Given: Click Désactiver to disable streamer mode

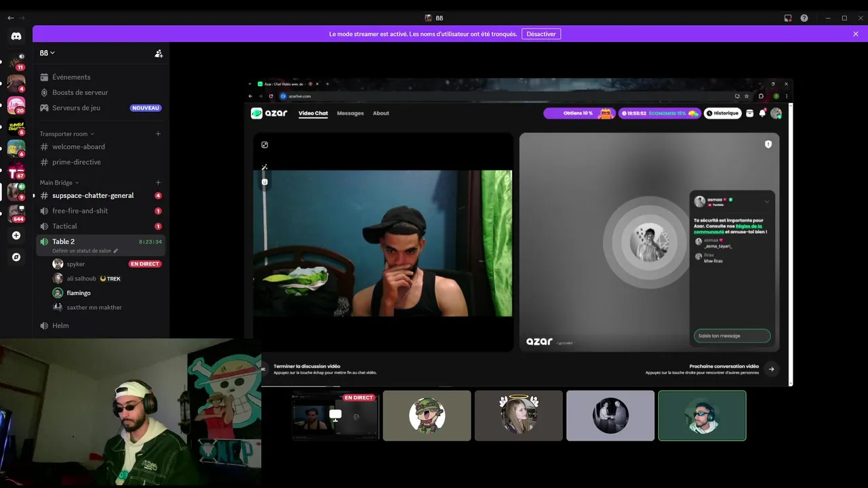Looking at the screenshot, I should point(541,34).
